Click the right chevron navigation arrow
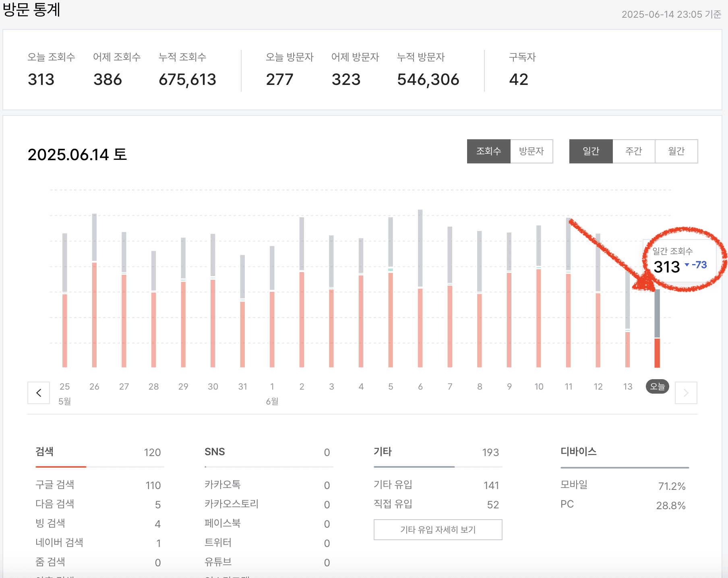Image resolution: width=728 pixels, height=578 pixels. 686,393
